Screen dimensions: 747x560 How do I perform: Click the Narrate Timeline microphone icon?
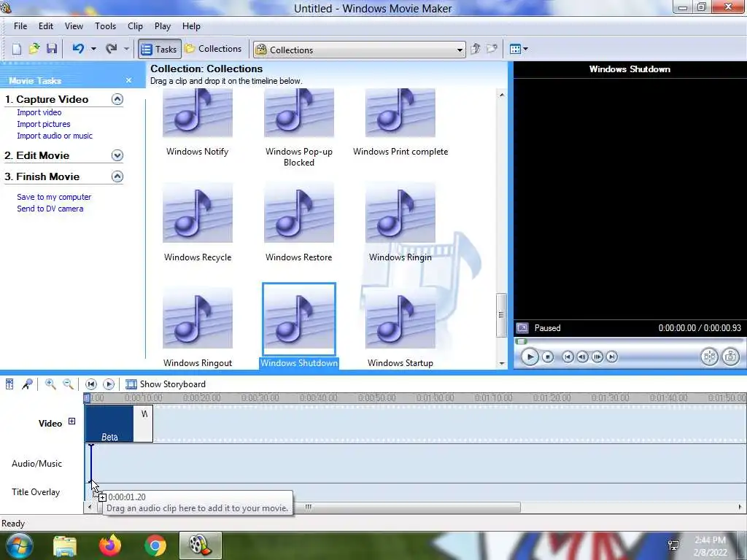(x=27, y=384)
